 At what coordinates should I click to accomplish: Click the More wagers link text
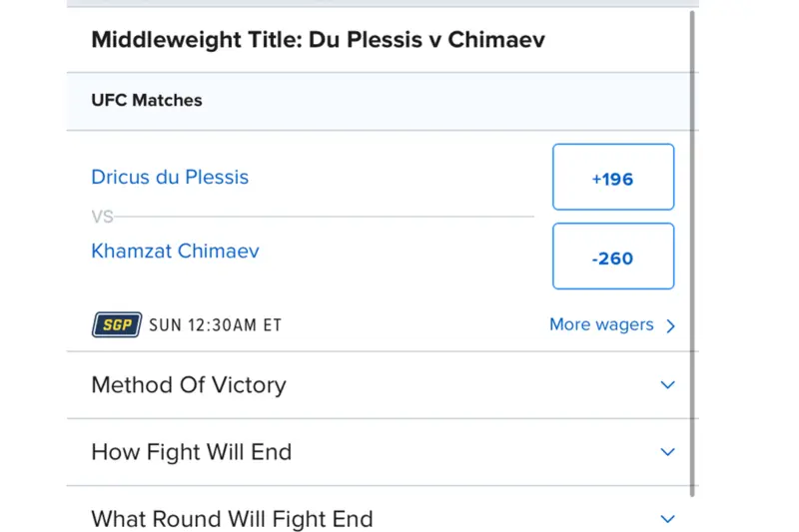tap(601, 324)
